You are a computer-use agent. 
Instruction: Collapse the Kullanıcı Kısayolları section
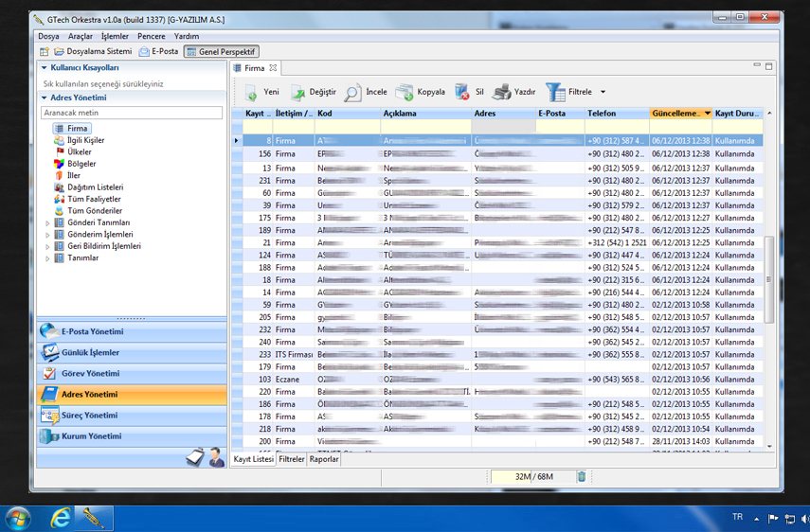[x=44, y=68]
